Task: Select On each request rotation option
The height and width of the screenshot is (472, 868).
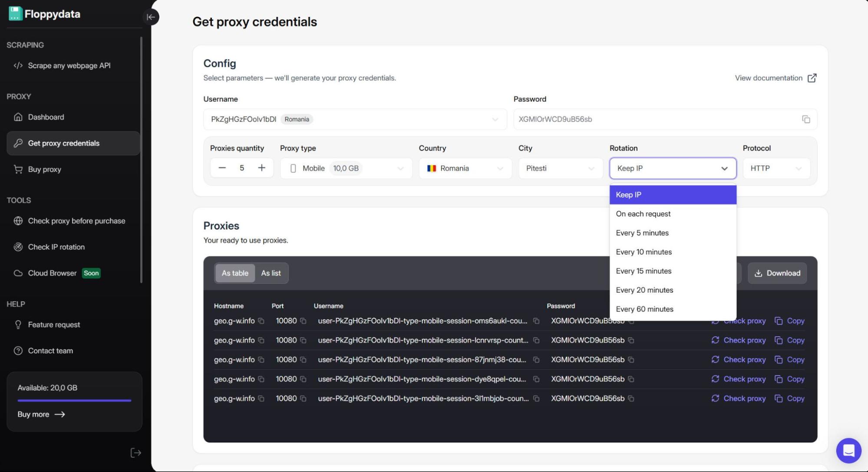Action: click(643, 214)
